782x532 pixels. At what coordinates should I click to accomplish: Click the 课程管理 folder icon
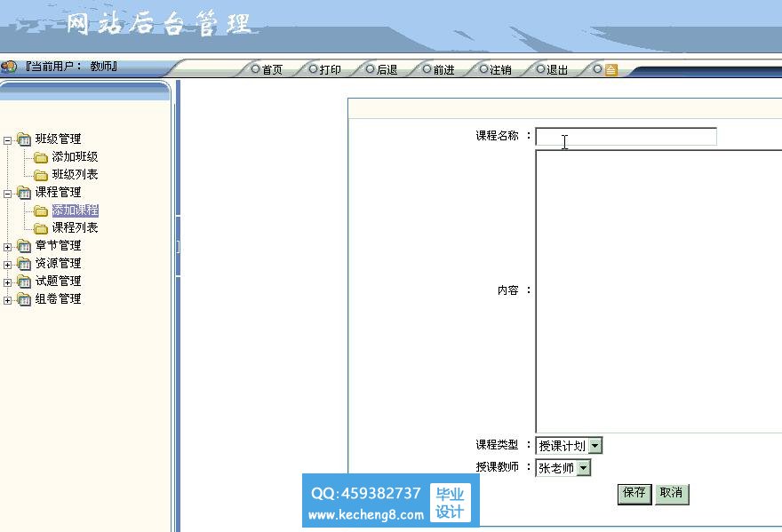tap(24, 193)
